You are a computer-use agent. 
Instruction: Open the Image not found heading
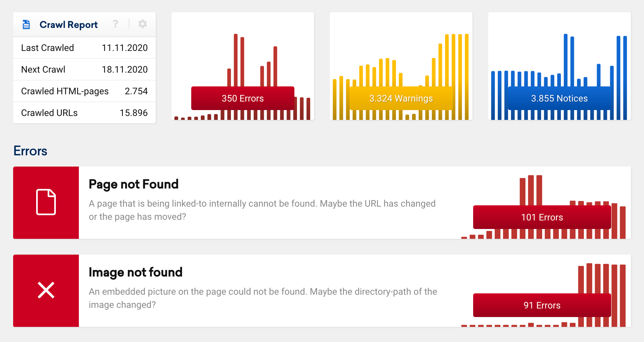coord(135,272)
